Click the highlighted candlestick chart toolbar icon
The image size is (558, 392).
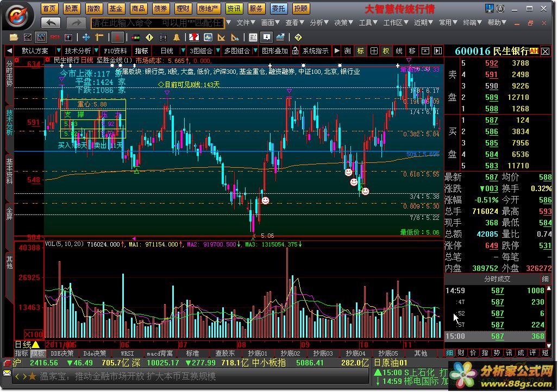click(x=41, y=37)
